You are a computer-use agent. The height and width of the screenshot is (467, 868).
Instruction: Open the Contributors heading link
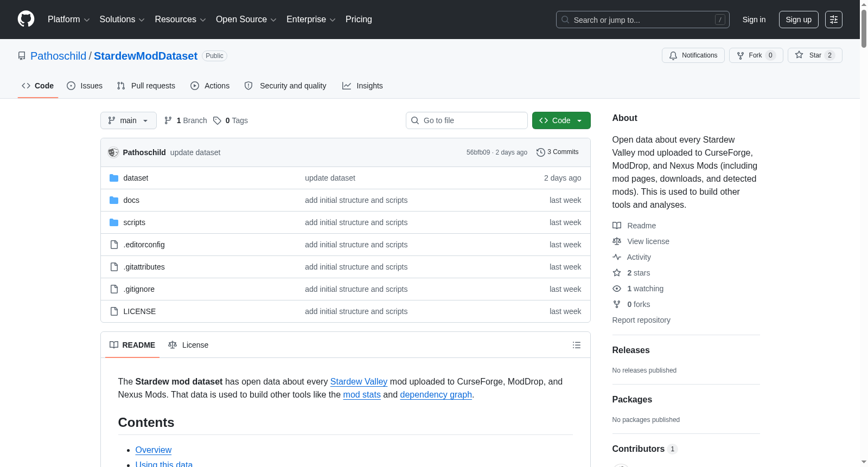point(644,449)
